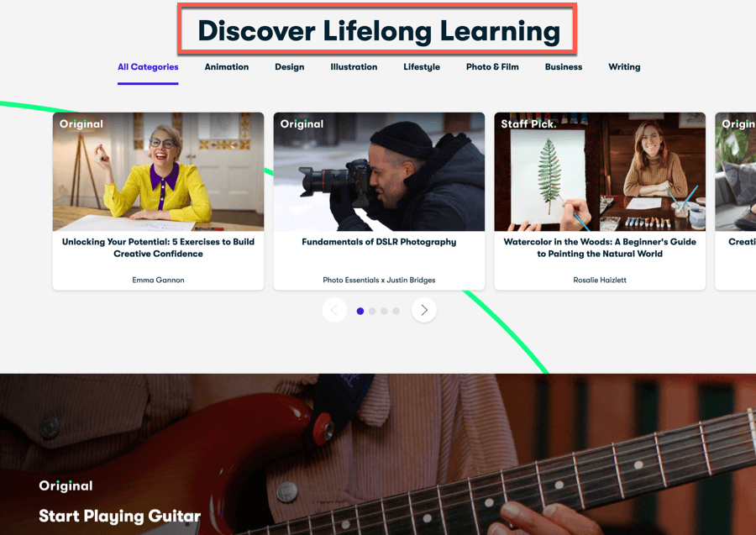Open the Business category tab
Screen dimensions: 756x535
pyautogui.click(x=564, y=67)
